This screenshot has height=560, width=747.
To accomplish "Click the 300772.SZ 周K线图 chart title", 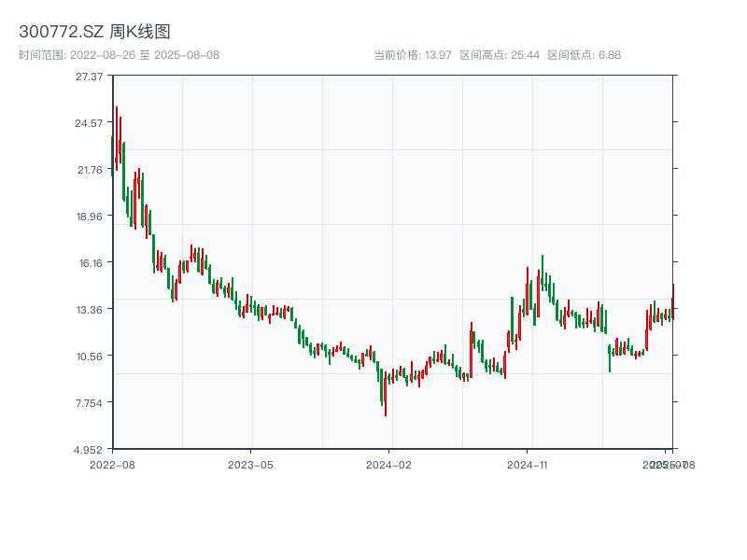I will click(x=94, y=33).
